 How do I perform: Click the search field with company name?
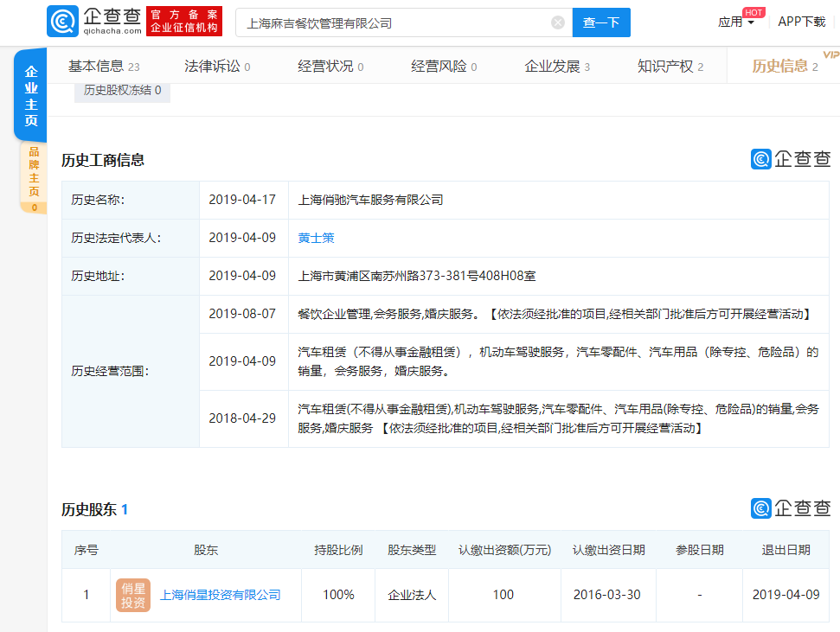point(404,22)
